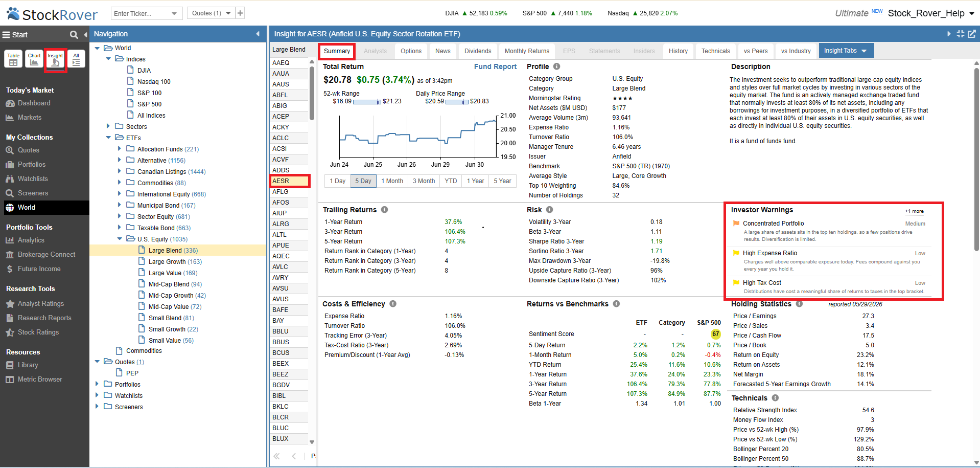This screenshot has height=468, width=980.
Task: Pop out the Insight panel window
Action: 972,34
